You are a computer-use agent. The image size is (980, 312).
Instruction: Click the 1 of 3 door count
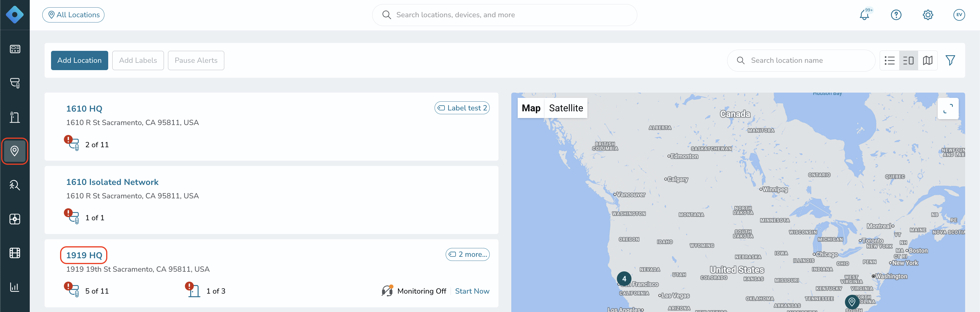coord(216,291)
